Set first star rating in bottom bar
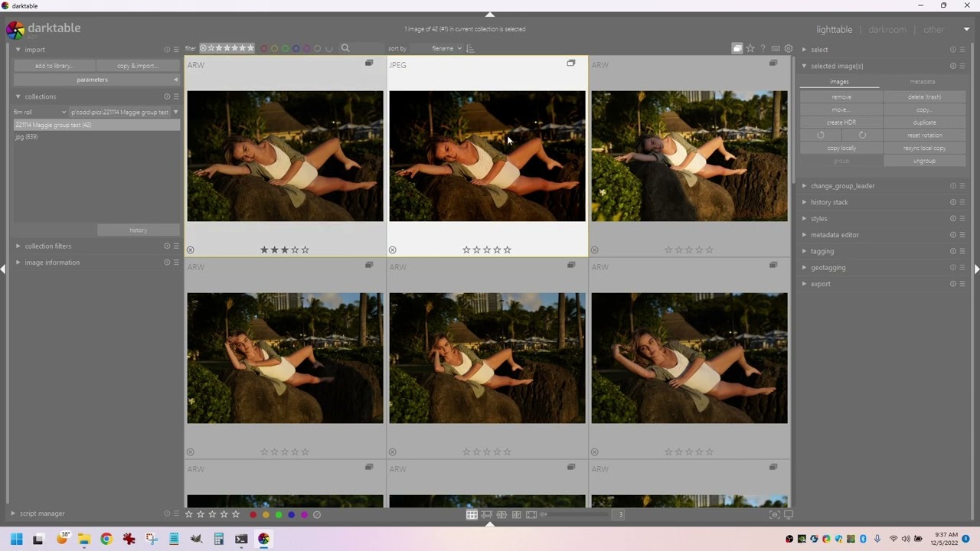 [x=189, y=514]
